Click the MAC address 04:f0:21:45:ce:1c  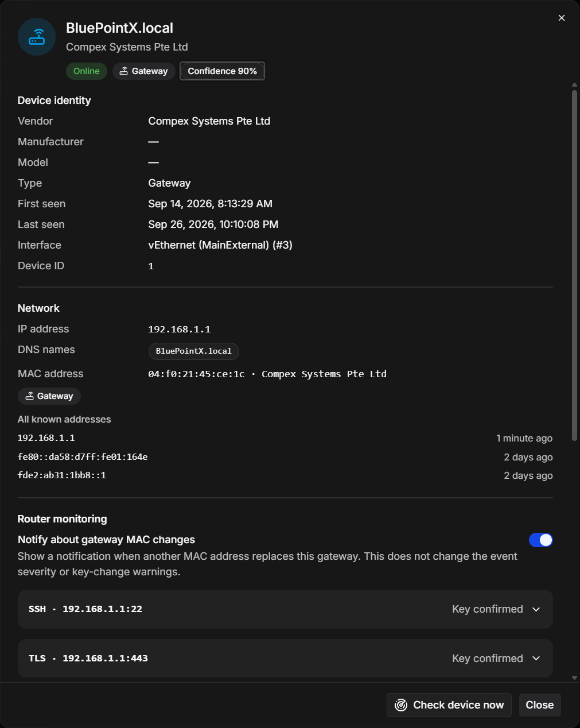196,374
